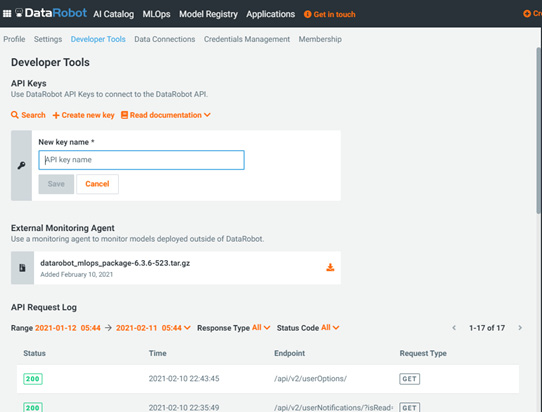This screenshot has width=542, height=412.
Task: Cancel new key creation
Action: (97, 184)
